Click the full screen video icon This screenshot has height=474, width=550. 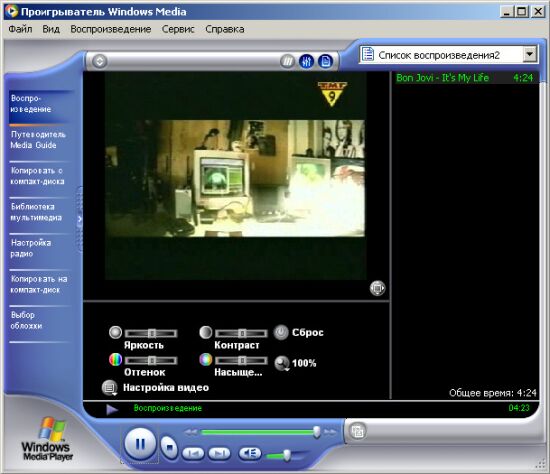coord(377,288)
